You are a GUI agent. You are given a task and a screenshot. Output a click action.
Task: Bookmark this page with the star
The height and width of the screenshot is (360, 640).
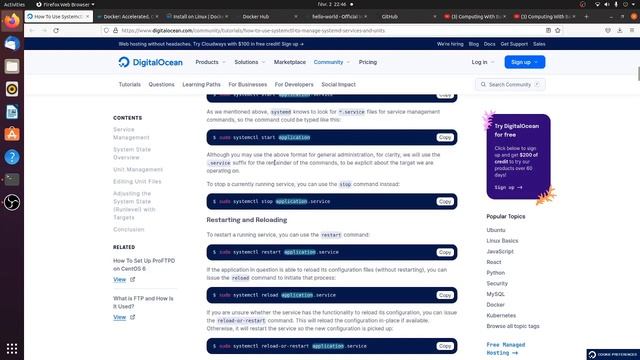[558, 31]
